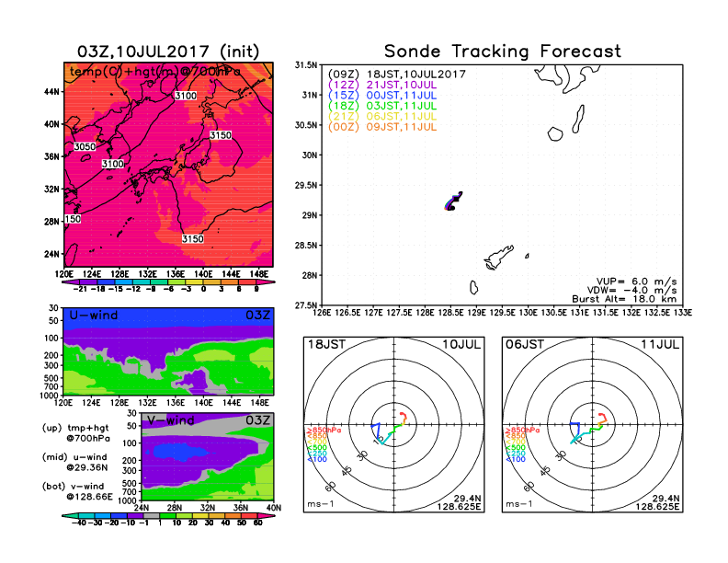Click the '133E' longitude axis label
The width and height of the screenshot is (728, 563).
[x=683, y=313]
